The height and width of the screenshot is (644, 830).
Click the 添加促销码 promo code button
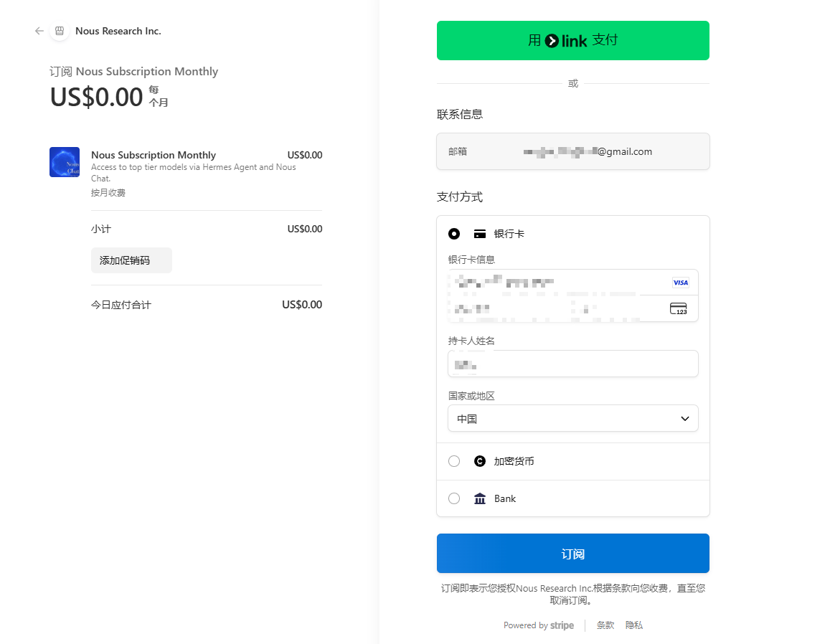131,260
